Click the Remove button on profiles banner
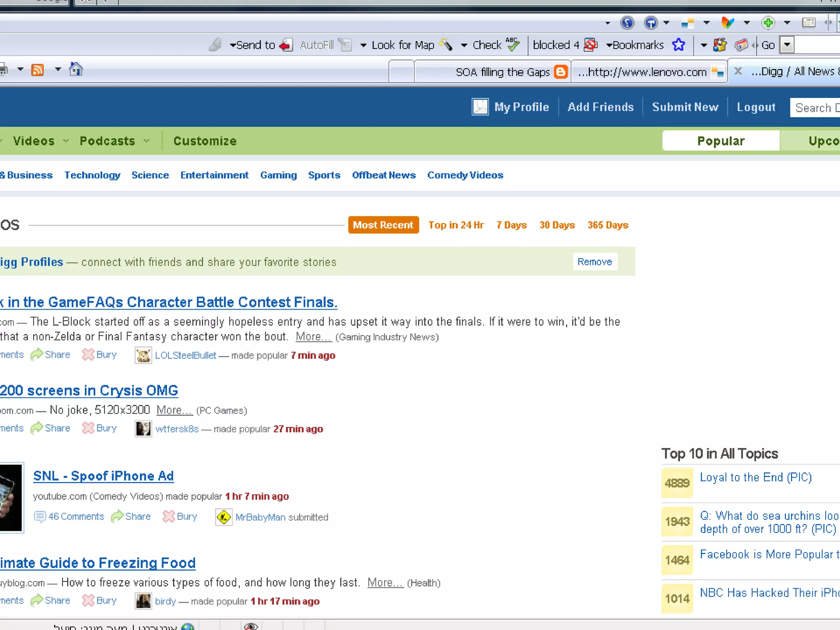840x630 pixels. pos(594,262)
